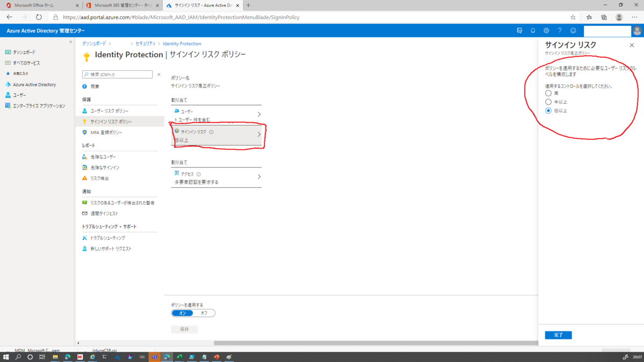
Task: Expand the サインイン リスク condition row
Action: tap(216, 135)
